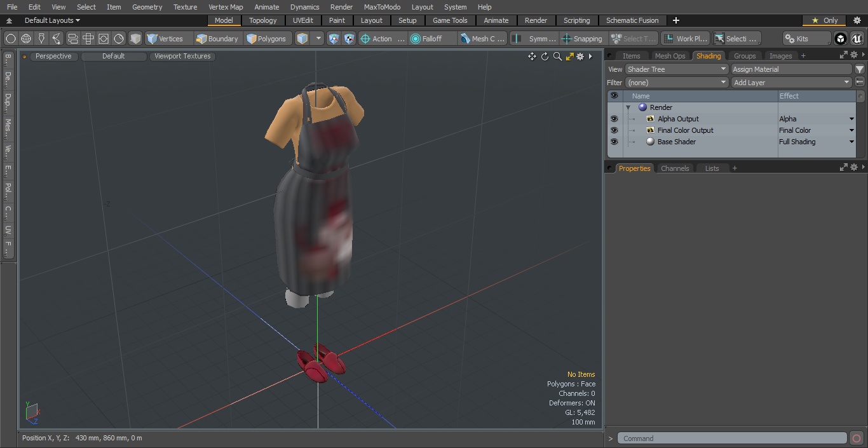Open the Geometry menu
The image size is (868, 448).
pyautogui.click(x=147, y=7)
